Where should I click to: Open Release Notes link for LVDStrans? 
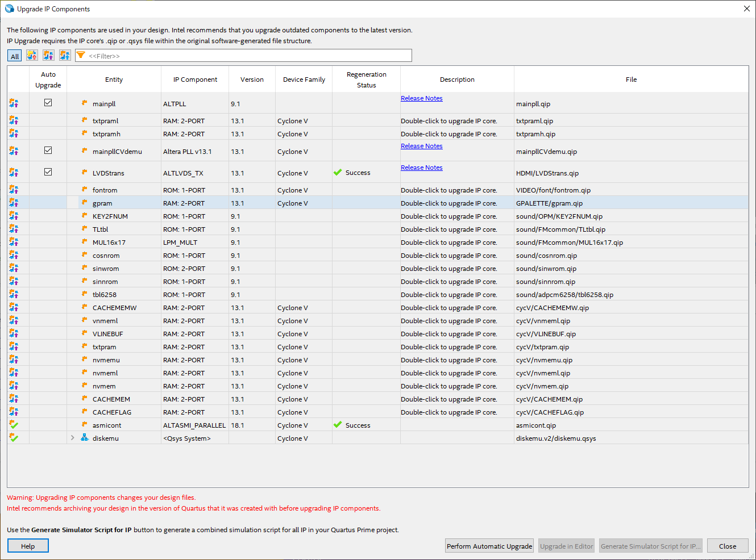pos(421,168)
